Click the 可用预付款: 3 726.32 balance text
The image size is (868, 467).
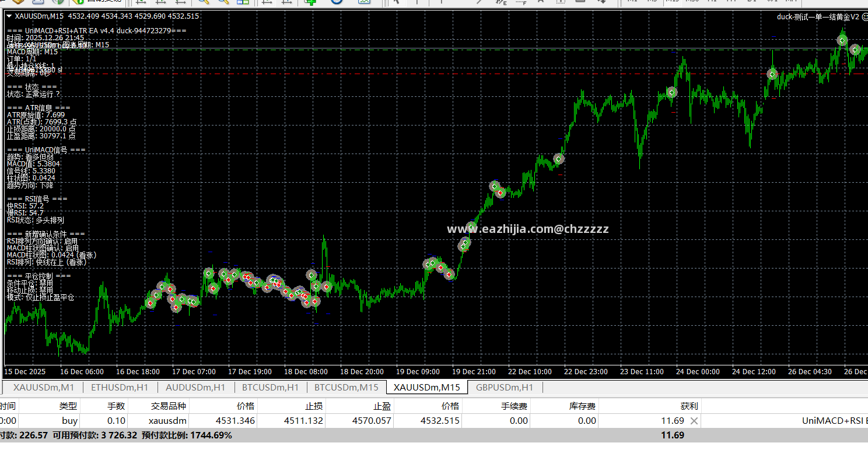(94, 435)
